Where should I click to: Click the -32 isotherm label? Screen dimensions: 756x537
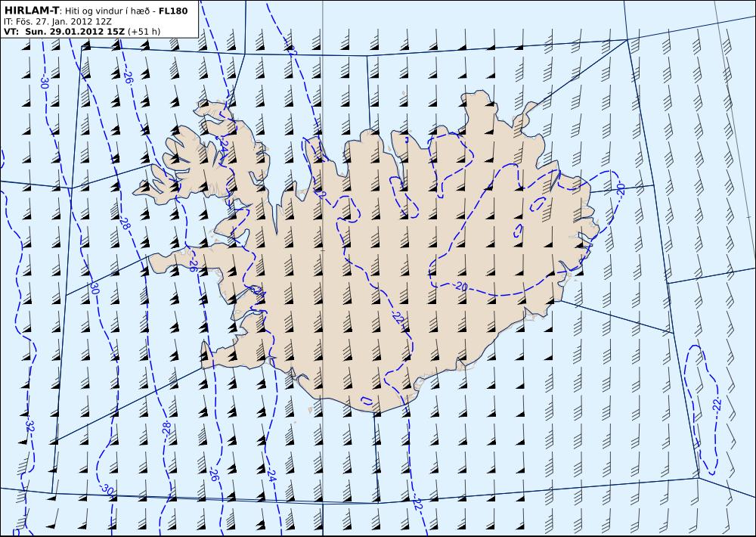click(30, 426)
